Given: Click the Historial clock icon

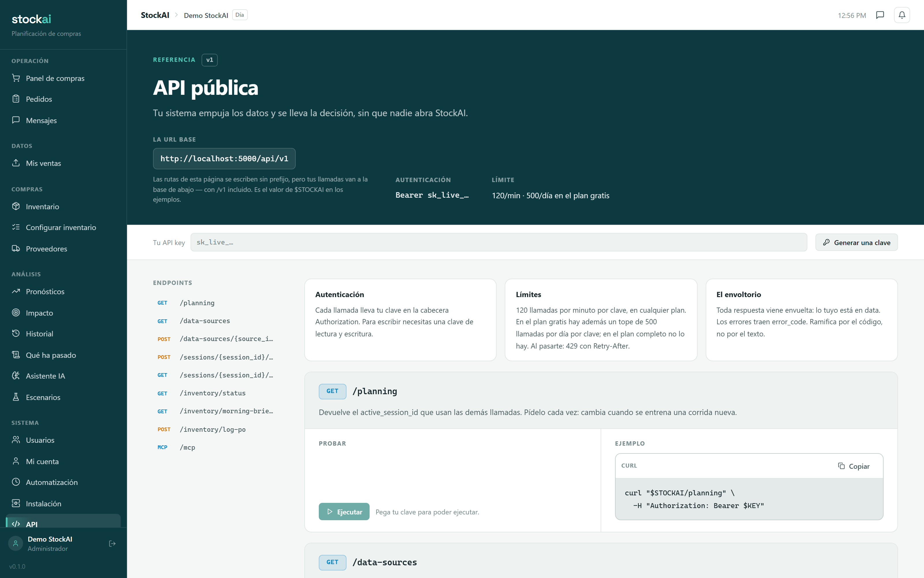Looking at the screenshot, I should tap(16, 333).
